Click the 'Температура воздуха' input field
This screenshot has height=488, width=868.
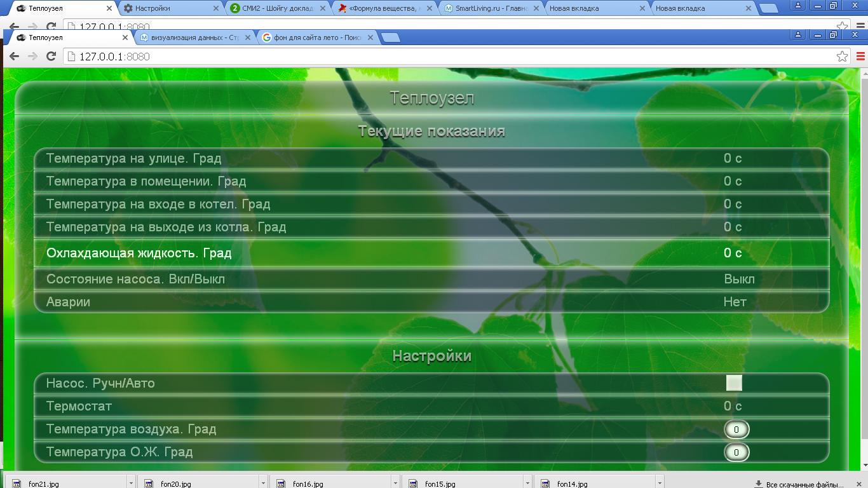click(x=736, y=430)
